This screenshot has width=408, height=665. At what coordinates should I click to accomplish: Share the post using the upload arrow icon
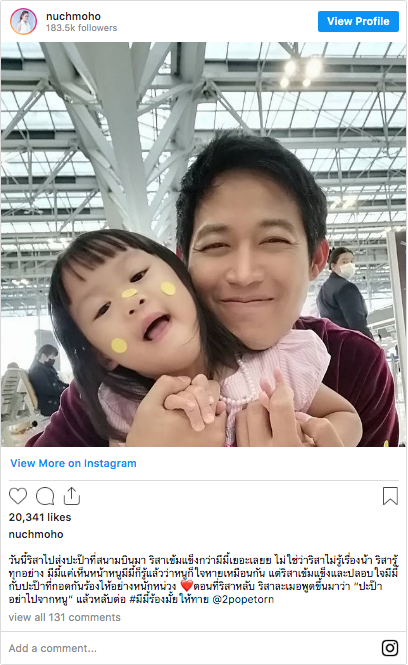[x=72, y=496]
